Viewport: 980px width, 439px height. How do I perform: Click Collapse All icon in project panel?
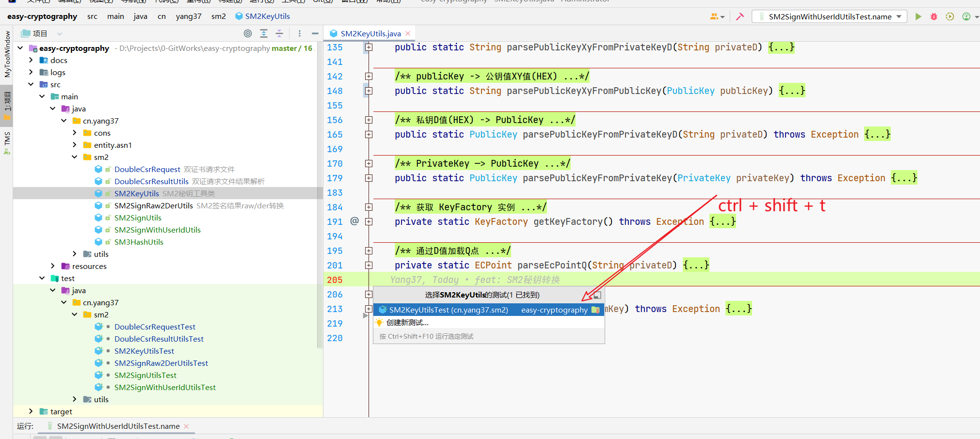279,33
